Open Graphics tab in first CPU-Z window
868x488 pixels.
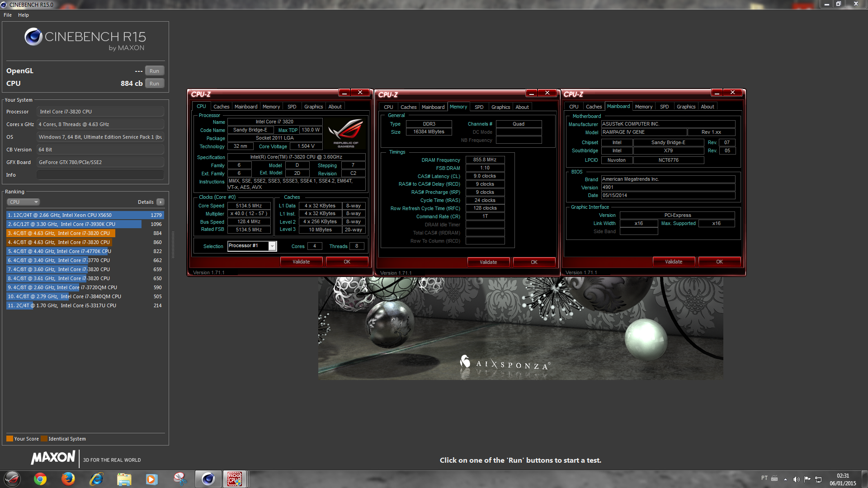tap(313, 107)
